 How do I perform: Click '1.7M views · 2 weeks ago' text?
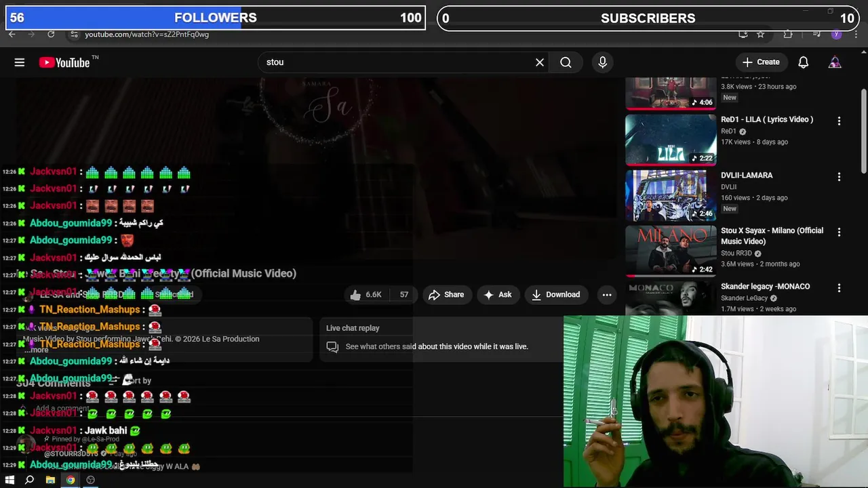758,309
